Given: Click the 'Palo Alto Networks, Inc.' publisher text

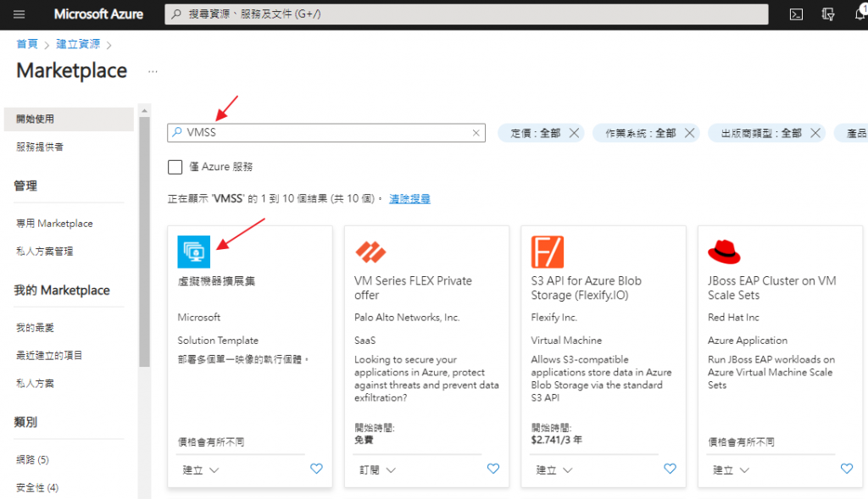Looking at the screenshot, I should pyautogui.click(x=407, y=318).
